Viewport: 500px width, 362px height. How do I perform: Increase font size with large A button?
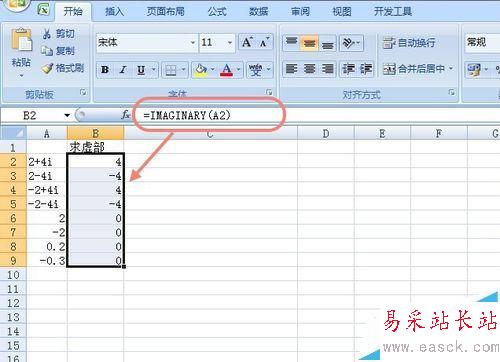point(247,42)
